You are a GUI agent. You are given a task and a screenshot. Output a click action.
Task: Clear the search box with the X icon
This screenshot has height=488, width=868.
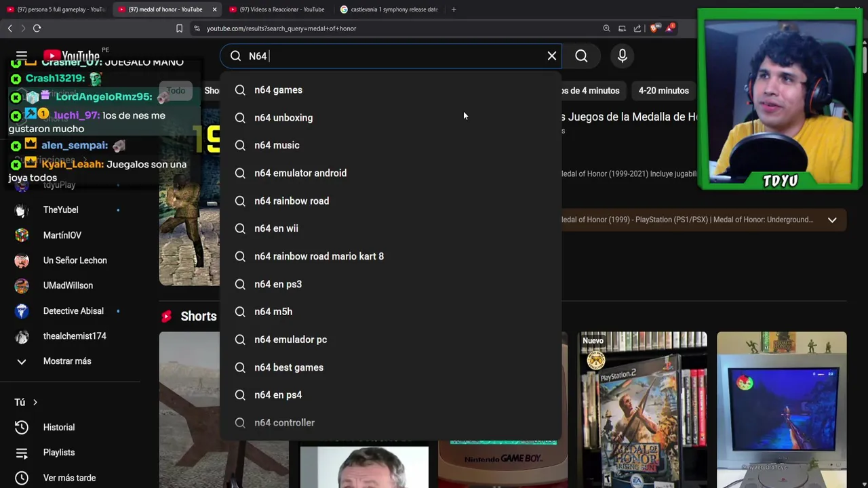point(552,56)
